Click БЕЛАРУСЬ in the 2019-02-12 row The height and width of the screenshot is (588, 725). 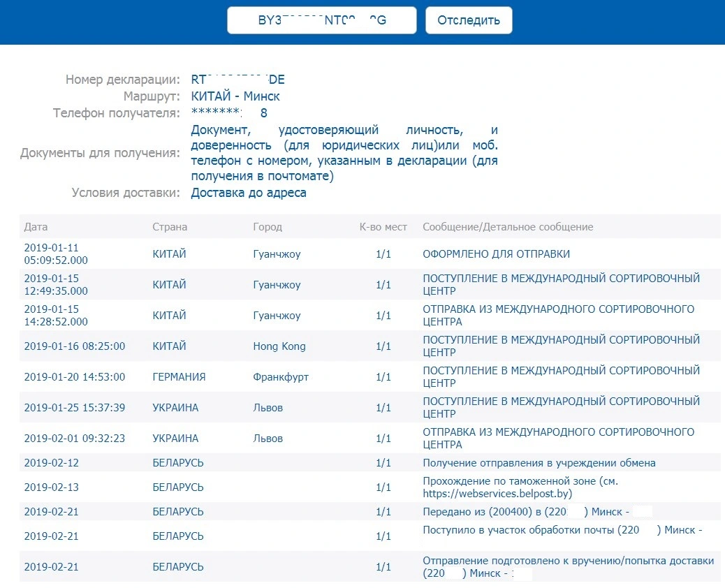(x=178, y=463)
